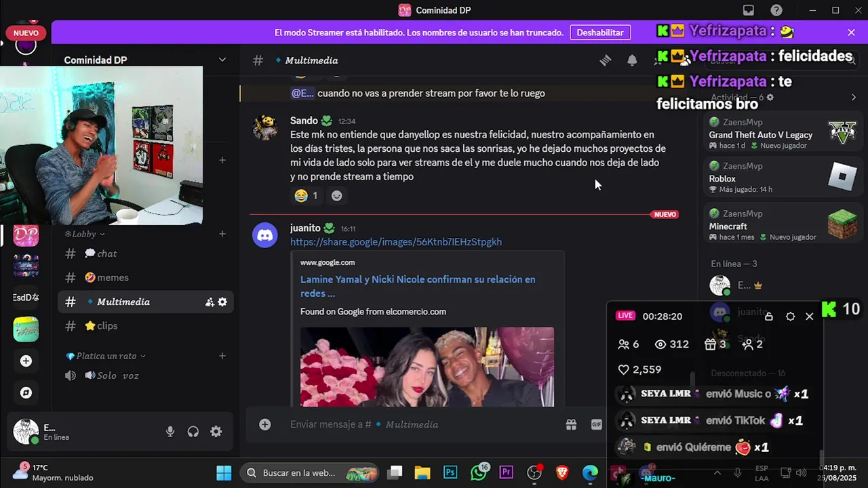
Task: Expand the Cominidad DP server menu
Action: 222,60
